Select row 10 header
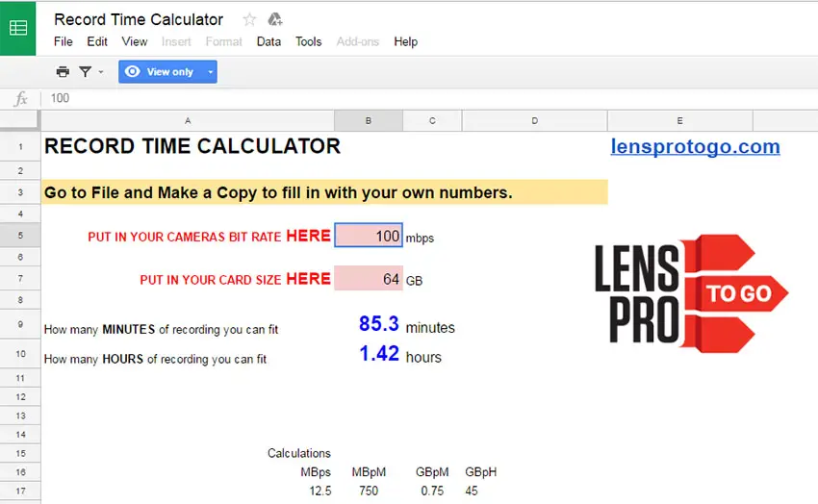The image size is (818, 504). (20, 354)
